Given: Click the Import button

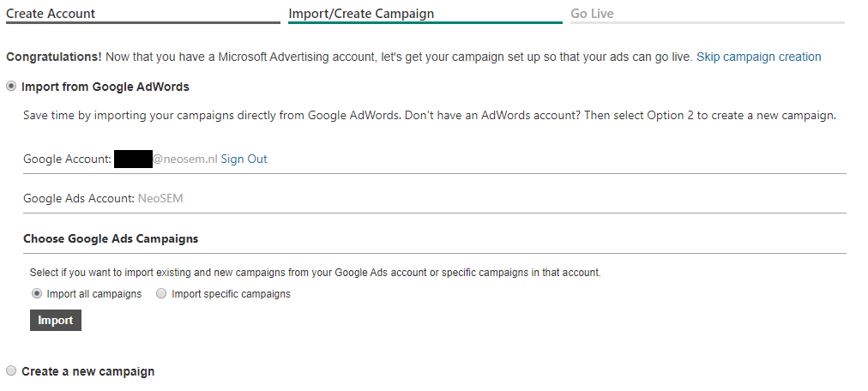Looking at the screenshot, I should click(56, 320).
